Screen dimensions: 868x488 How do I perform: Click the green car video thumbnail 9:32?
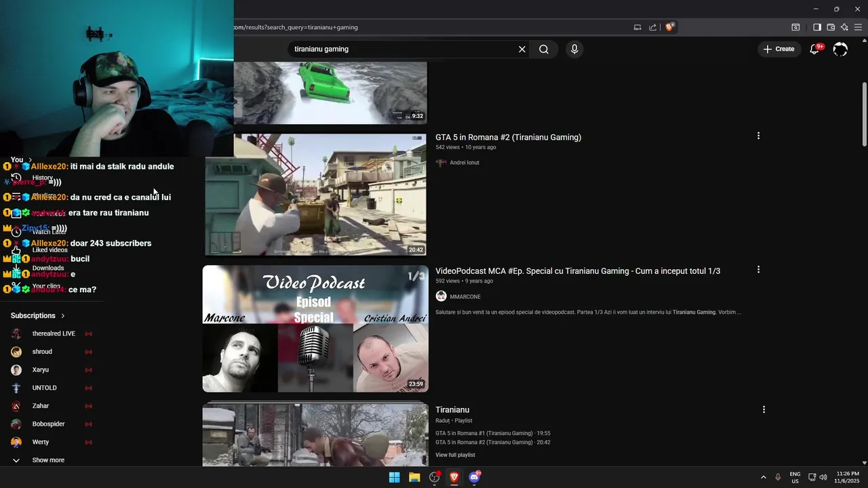[330, 93]
